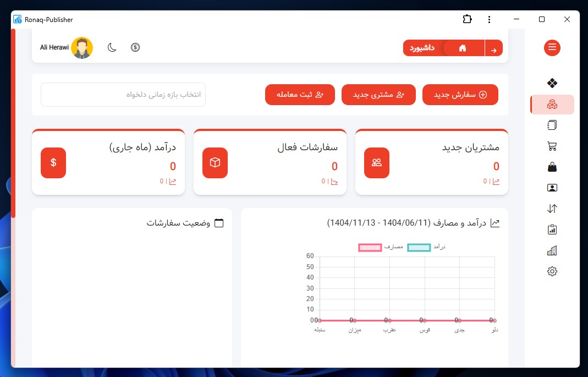
Task: Toggle the مصارف series in chart legend
Action: coord(370,248)
